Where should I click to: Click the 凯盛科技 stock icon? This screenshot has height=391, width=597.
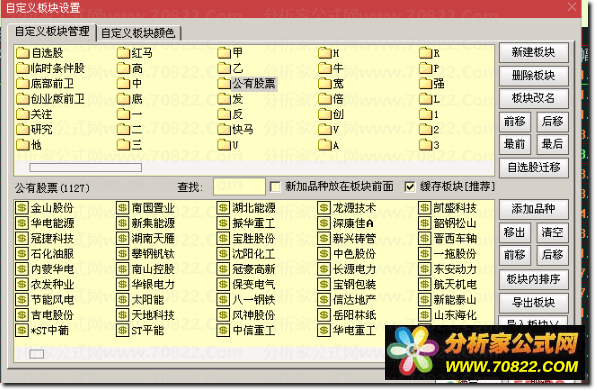(x=425, y=208)
